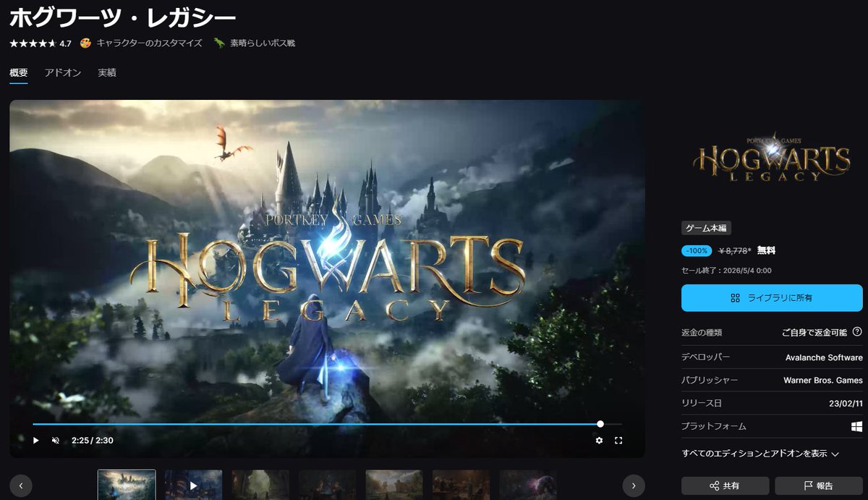Click the video time 2:25 / 2:30
Viewport: 868px width, 500px height.
click(92, 440)
